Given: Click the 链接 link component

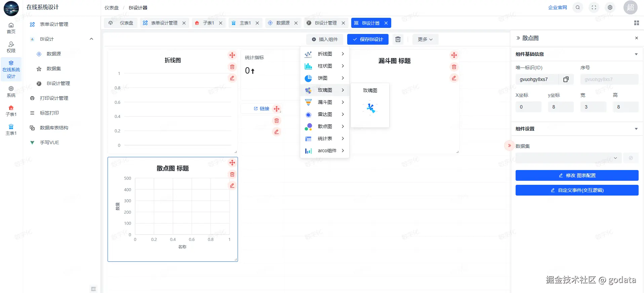Looking at the screenshot, I should 261,109.
